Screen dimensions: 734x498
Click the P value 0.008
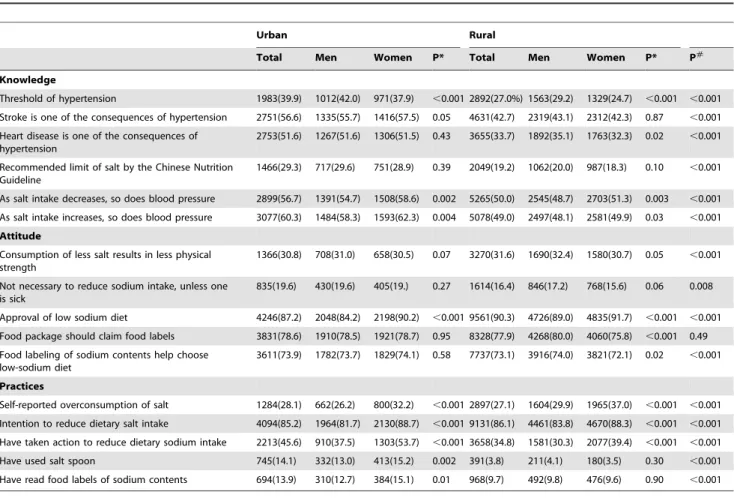(701, 286)
